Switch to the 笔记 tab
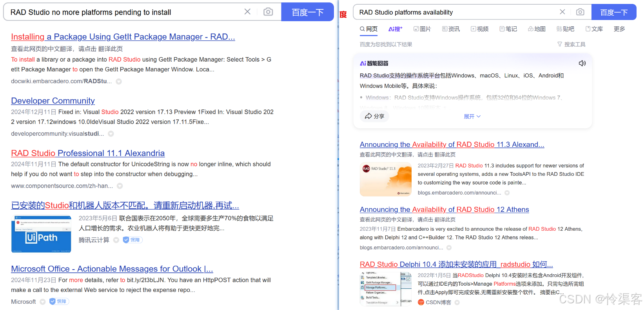This screenshot has width=644, height=310. (x=508, y=29)
